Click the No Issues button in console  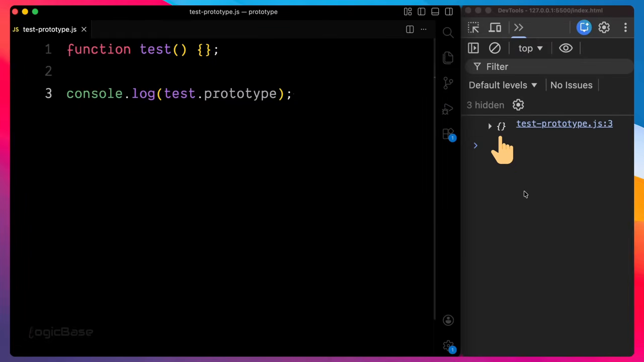tap(571, 85)
